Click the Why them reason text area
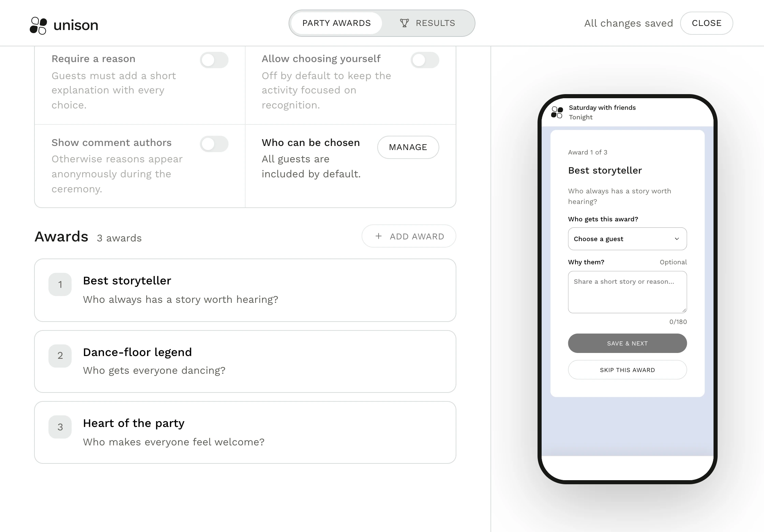The height and width of the screenshot is (532, 764). pyautogui.click(x=627, y=292)
